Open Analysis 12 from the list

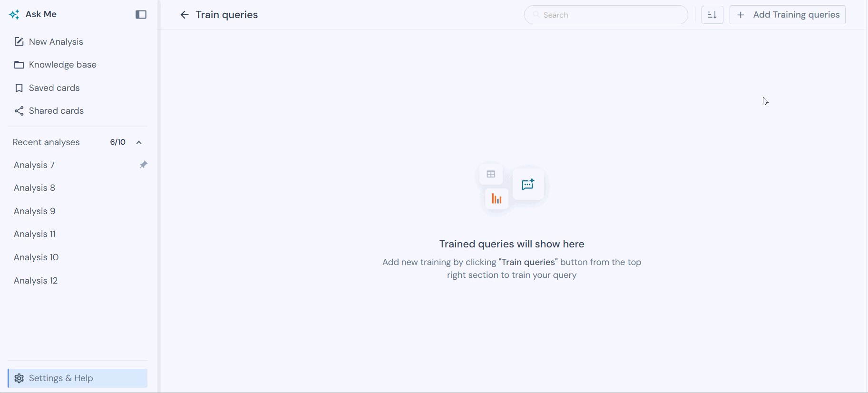(x=36, y=281)
